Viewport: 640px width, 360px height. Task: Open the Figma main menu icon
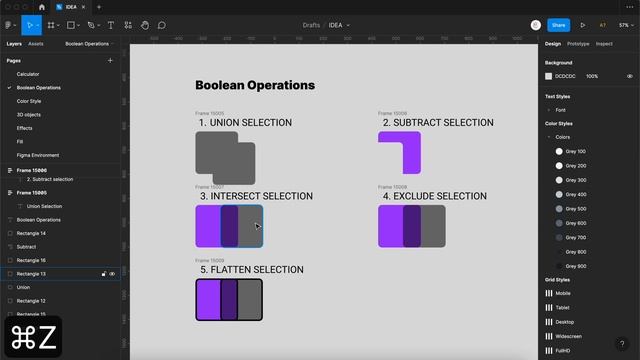8,25
